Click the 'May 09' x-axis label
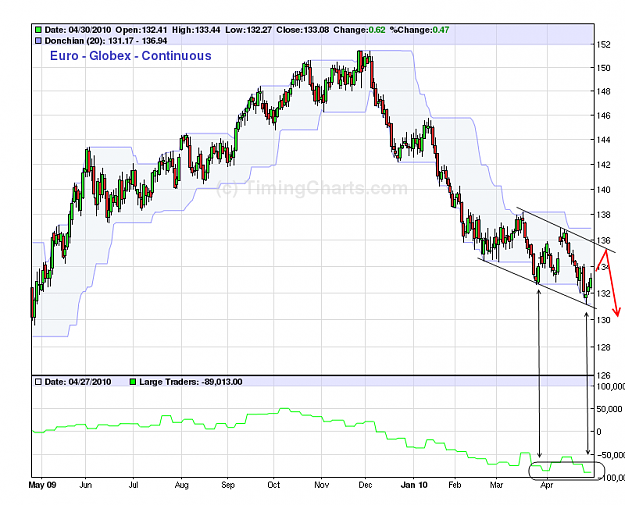625x505 pixels. (x=43, y=485)
